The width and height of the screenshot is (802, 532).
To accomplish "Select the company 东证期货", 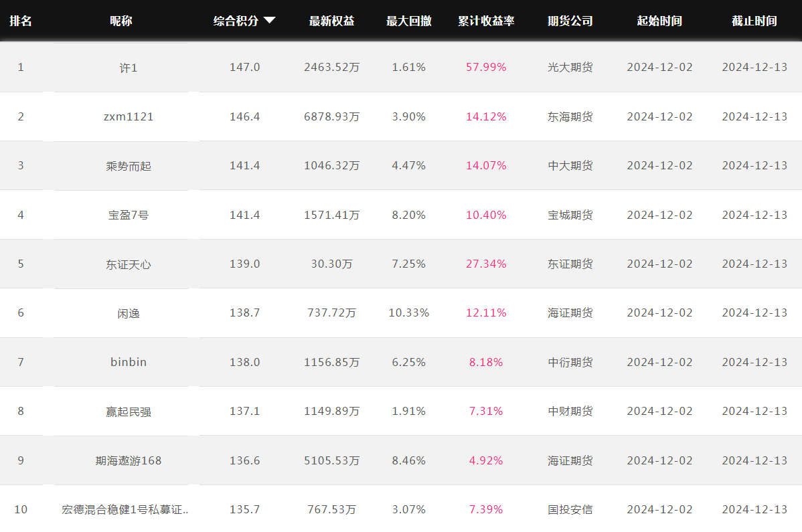I will pyautogui.click(x=570, y=264).
